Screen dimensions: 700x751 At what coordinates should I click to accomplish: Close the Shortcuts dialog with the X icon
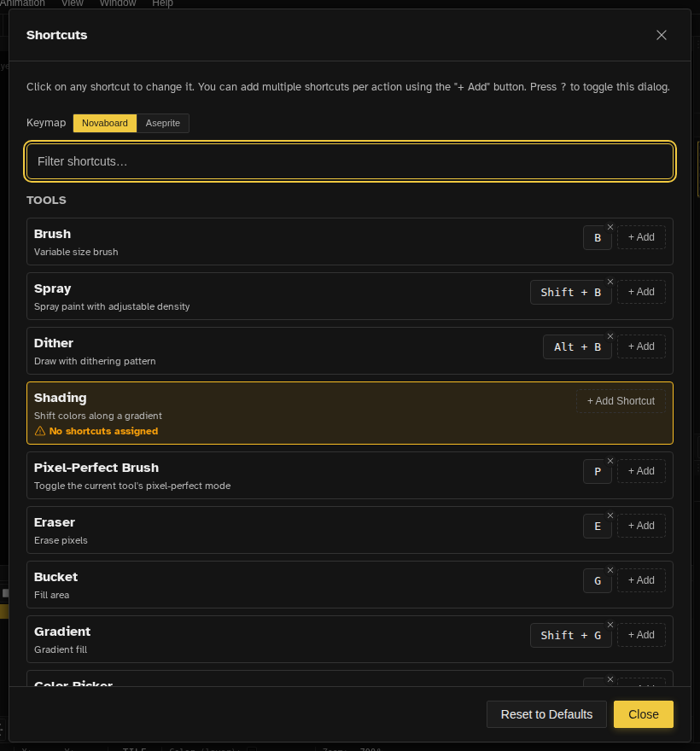(662, 35)
